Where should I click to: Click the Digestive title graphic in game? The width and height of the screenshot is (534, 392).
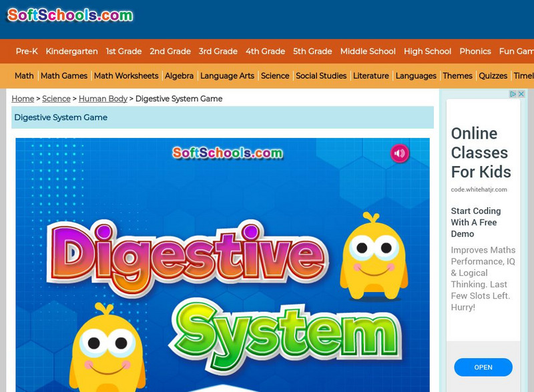coord(188,259)
